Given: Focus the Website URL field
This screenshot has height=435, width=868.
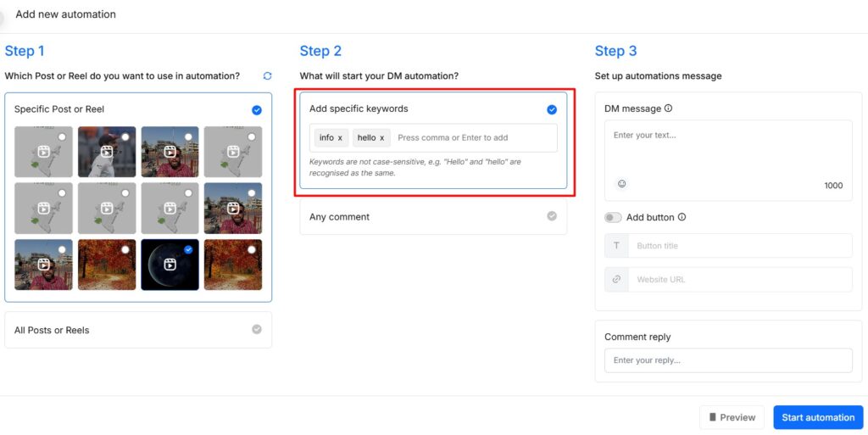Looking at the screenshot, I should coord(739,280).
